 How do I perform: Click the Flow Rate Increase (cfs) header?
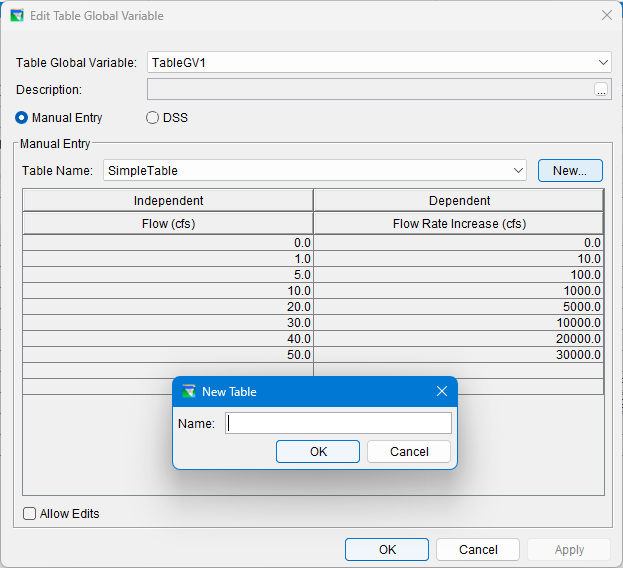coord(459,224)
